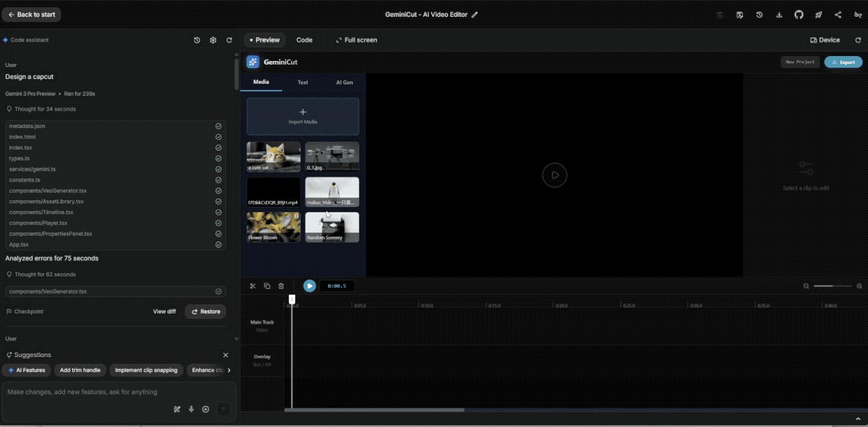This screenshot has width=868, height=427.
Task: Switch to the Code tab
Action: point(304,40)
